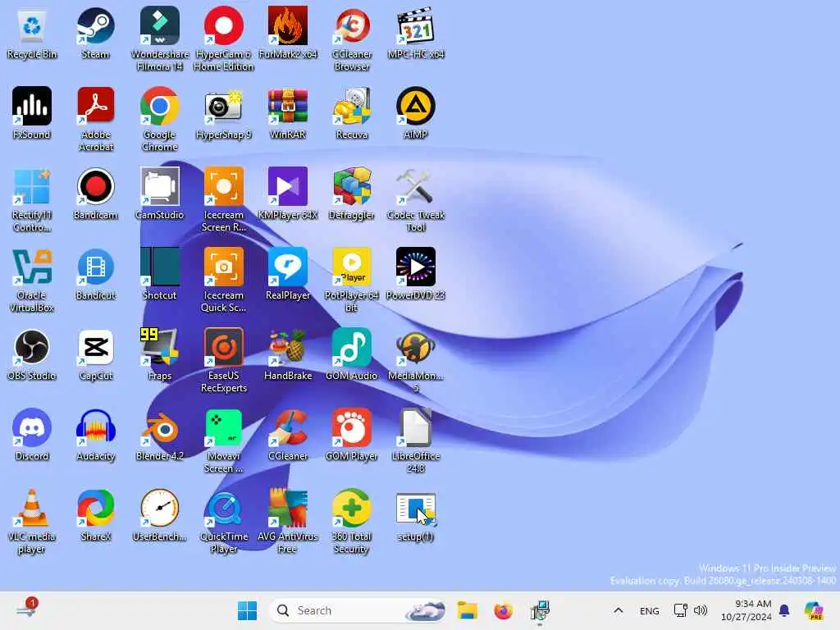The height and width of the screenshot is (630, 840).
Task: Open LibreOffice 24.8 icon
Action: click(416, 441)
